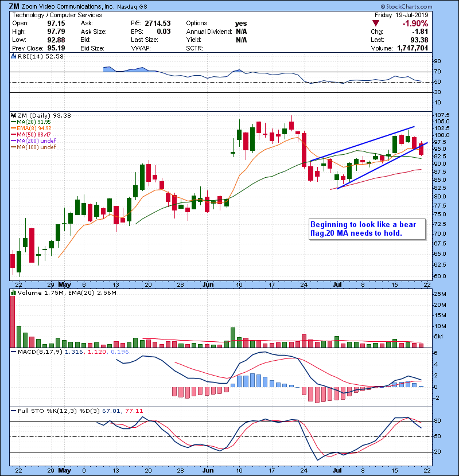Click the 107.5 price axis label
The image size is (459, 476).
442,115
